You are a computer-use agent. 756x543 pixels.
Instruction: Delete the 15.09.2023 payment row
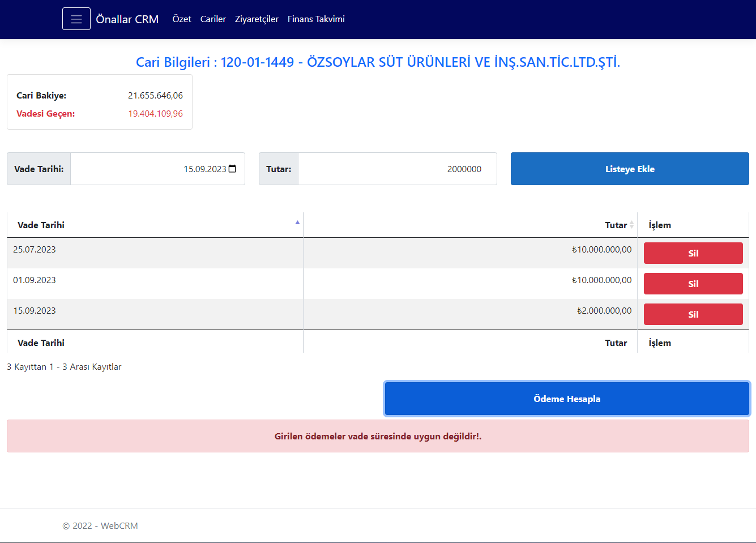(693, 314)
